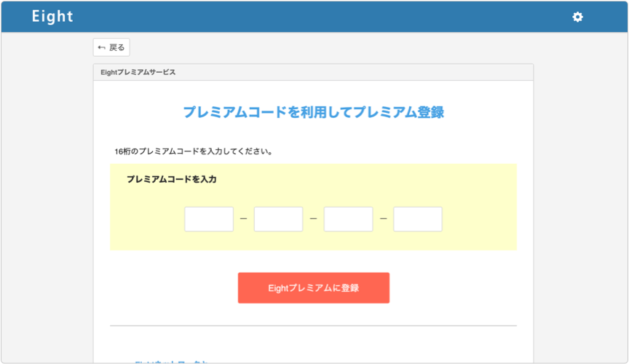Click the Eight logo in header
The image size is (629, 364).
coord(52,17)
